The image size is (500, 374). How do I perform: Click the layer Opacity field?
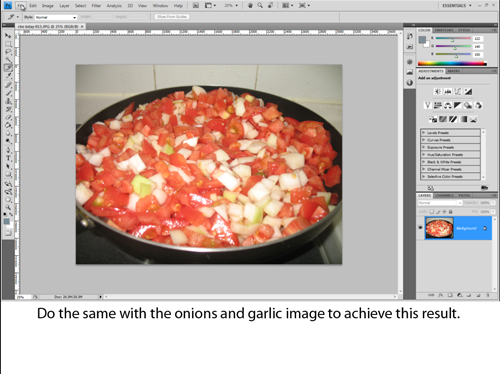tap(485, 203)
